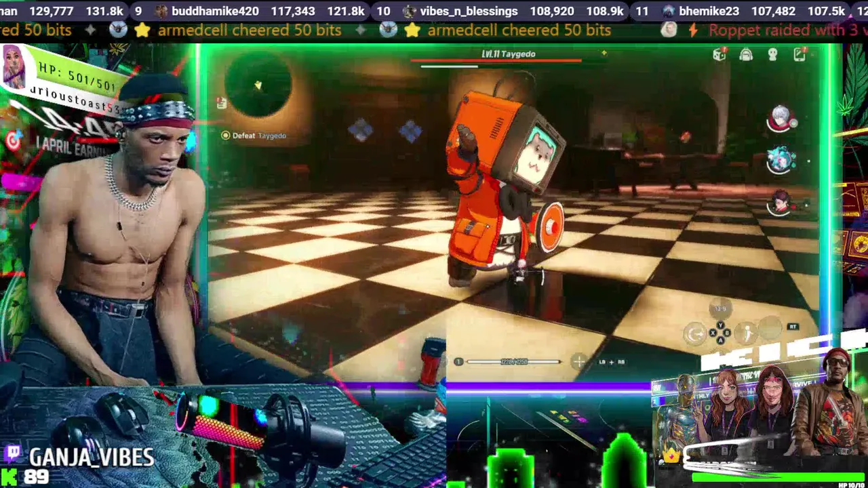The height and width of the screenshot is (488, 868).
Task: Click the running figure skill button
Action: click(746, 333)
